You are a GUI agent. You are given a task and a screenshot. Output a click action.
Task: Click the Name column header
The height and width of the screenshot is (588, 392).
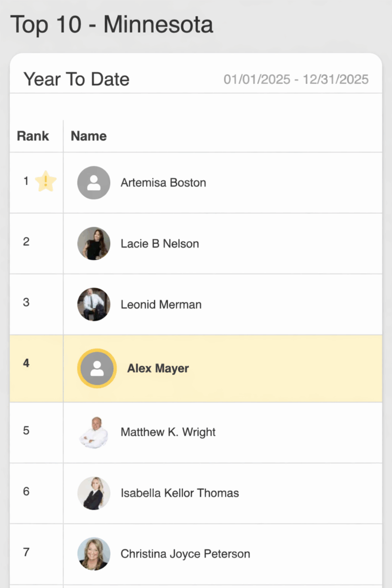click(88, 136)
